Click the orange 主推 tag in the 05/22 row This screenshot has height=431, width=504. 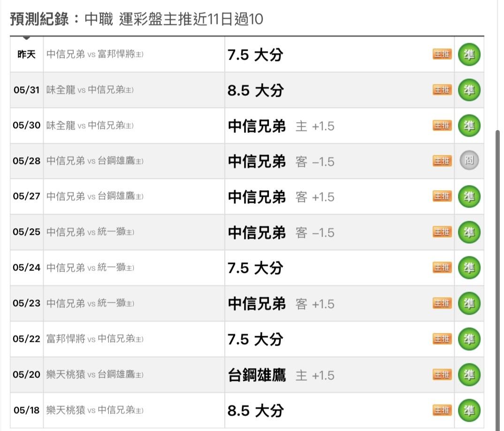442,339
